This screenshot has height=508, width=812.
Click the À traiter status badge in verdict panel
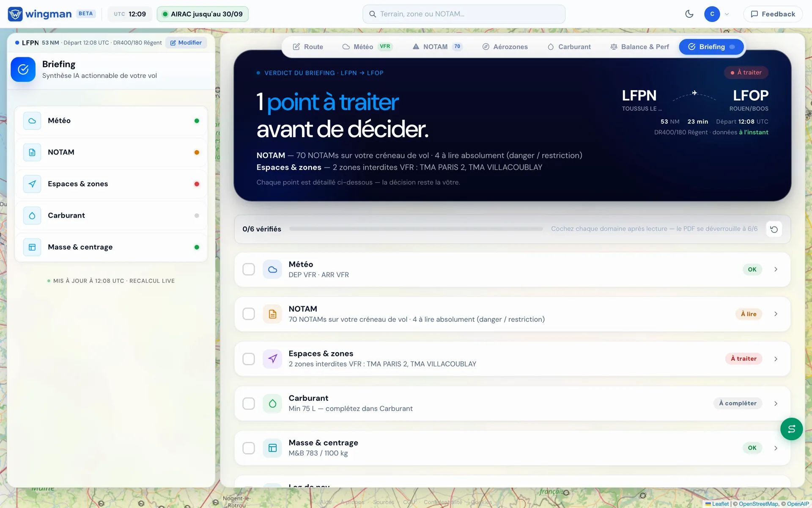(746, 72)
